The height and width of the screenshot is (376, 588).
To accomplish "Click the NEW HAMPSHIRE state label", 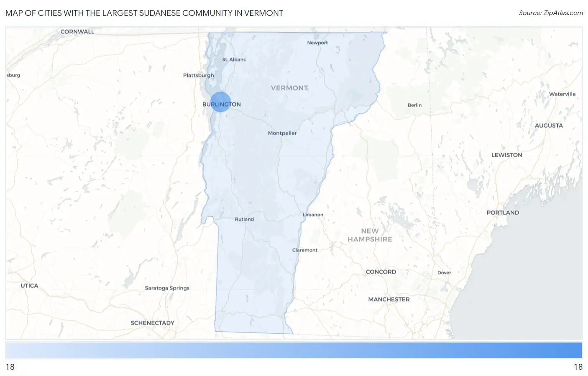I will click(x=370, y=235).
